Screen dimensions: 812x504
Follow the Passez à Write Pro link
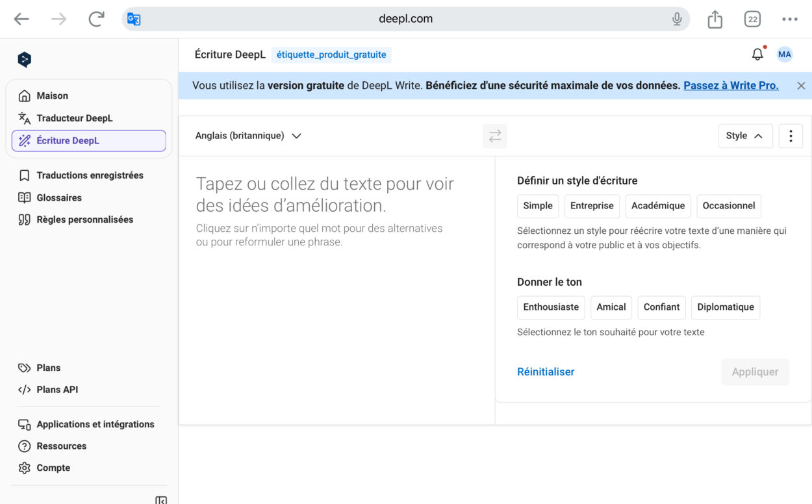coord(731,86)
